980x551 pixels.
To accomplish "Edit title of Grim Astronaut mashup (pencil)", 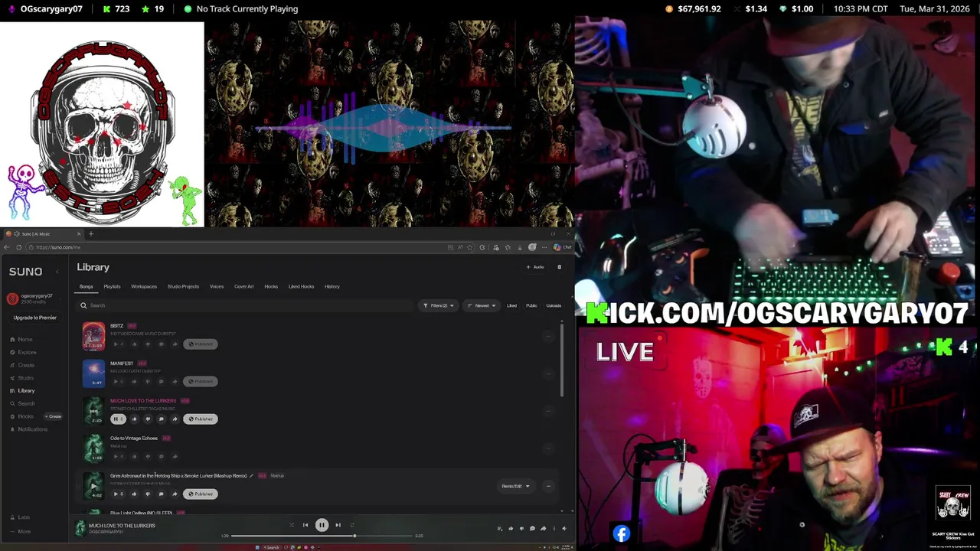I will [x=251, y=476].
